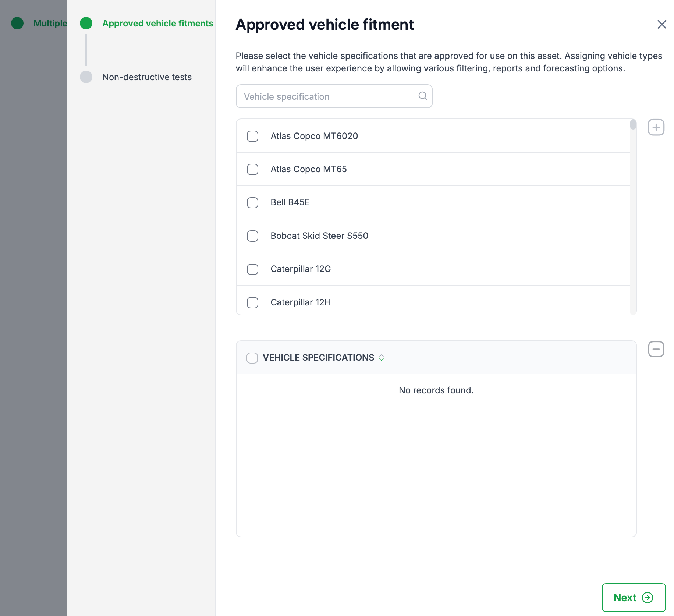Screen dimensions: 674x616
Task: Click the minus remove-vehicle icon button
Action: pyautogui.click(x=656, y=349)
